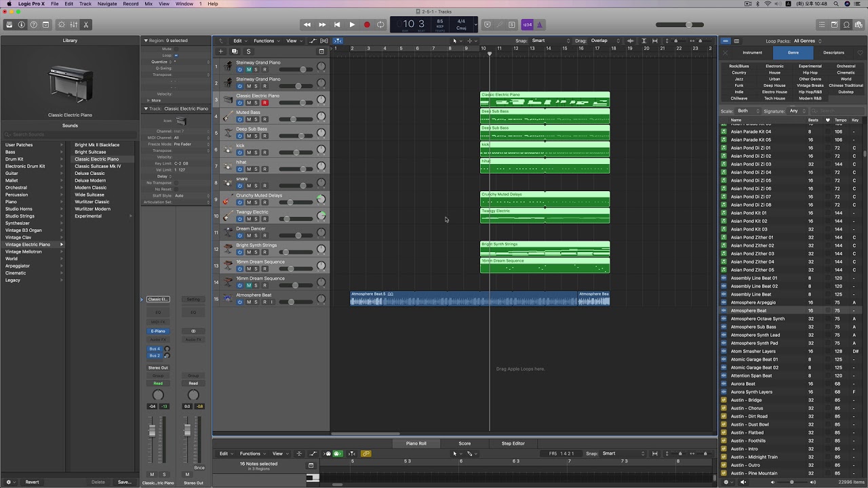
Task: Open Editors with the scissors button
Action: (86, 25)
